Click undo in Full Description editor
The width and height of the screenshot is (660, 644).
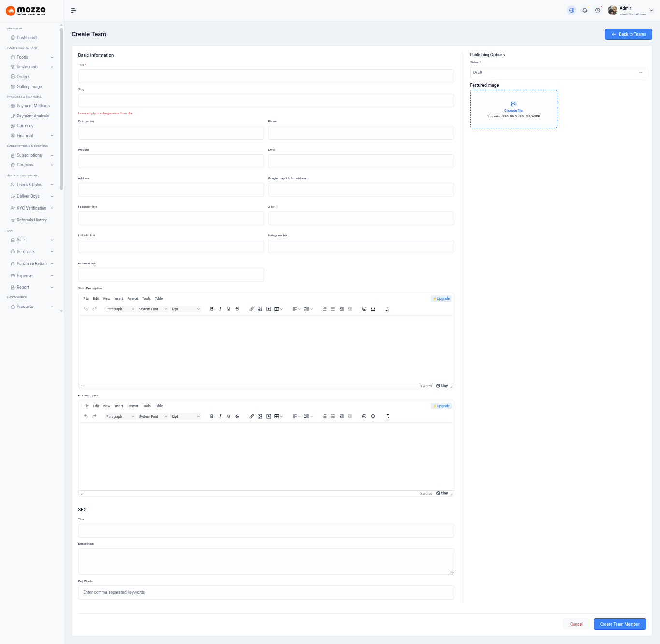pyautogui.click(x=86, y=416)
